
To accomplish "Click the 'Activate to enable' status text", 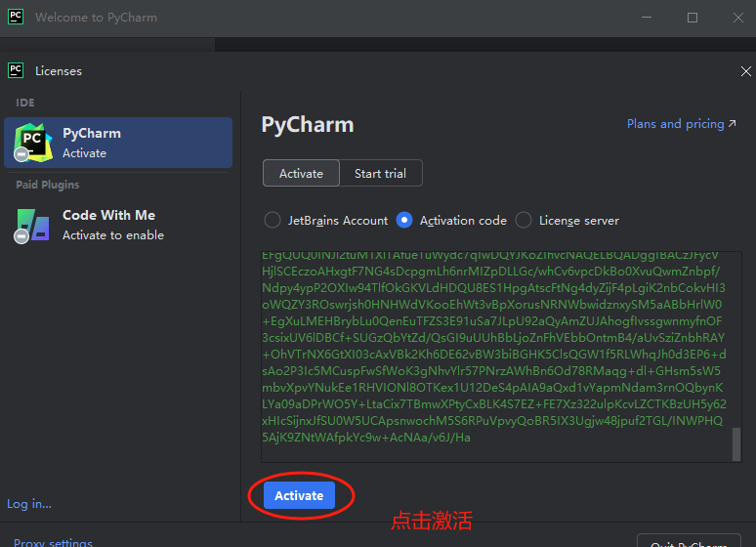I will click(113, 235).
